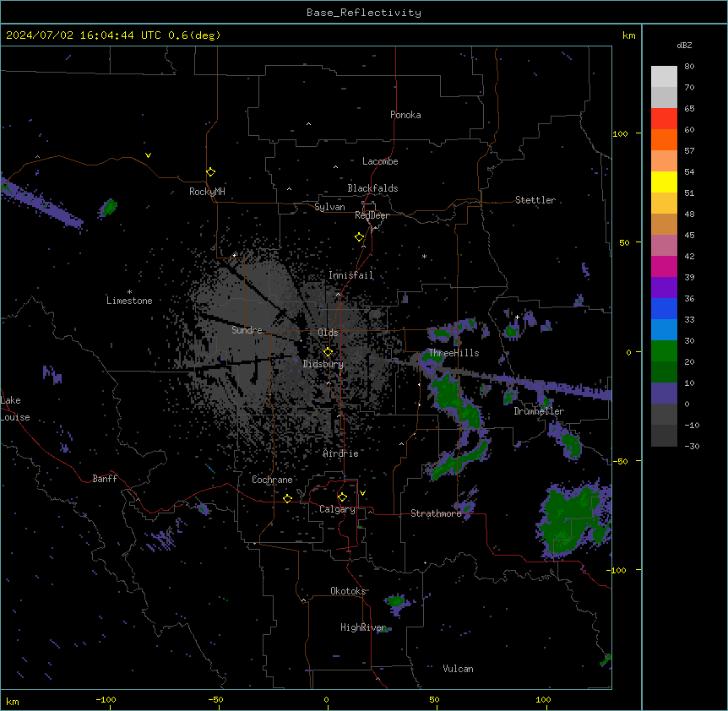
Task: Click the bottom axis -50 tick label
Action: (215, 699)
